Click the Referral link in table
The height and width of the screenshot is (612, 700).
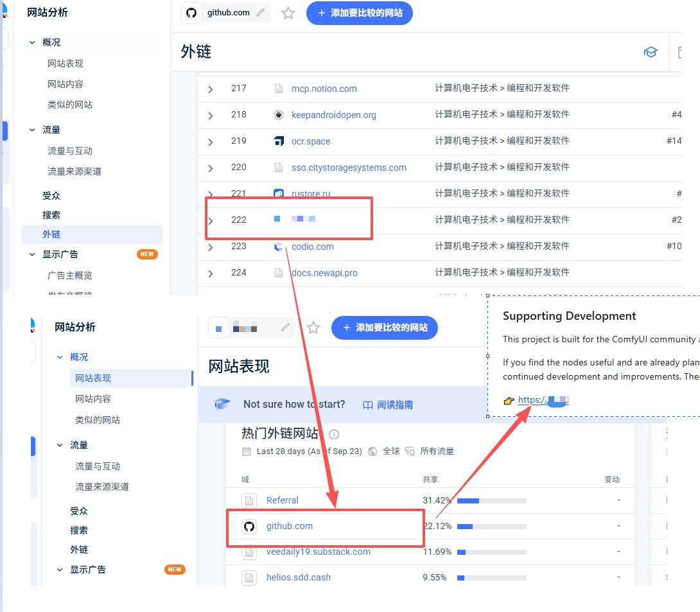pos(282,500)
